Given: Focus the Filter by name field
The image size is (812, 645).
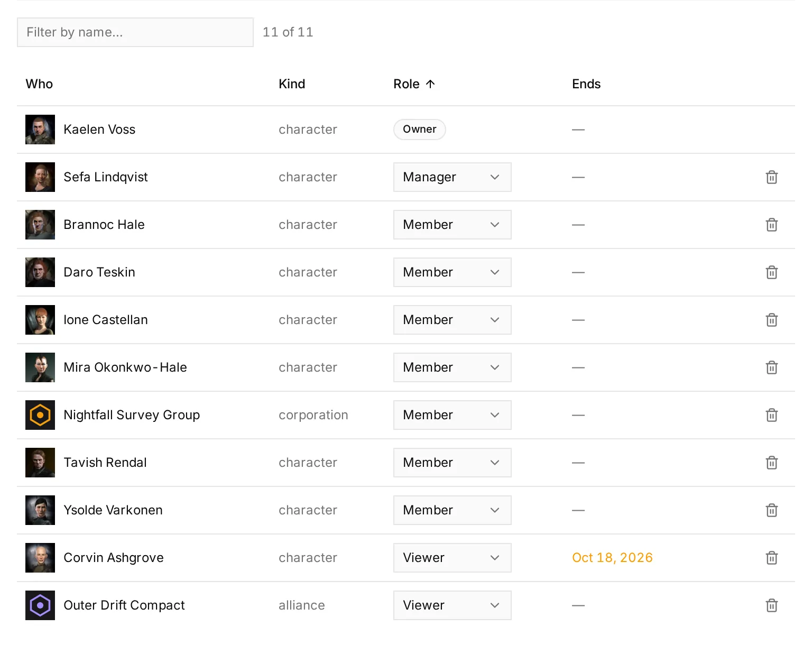Looking at the screenshot, I should [135, 32].
